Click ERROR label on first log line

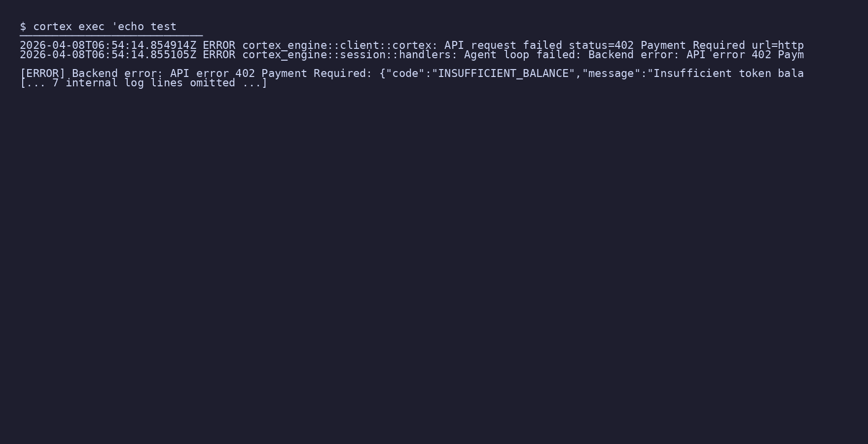219,45
